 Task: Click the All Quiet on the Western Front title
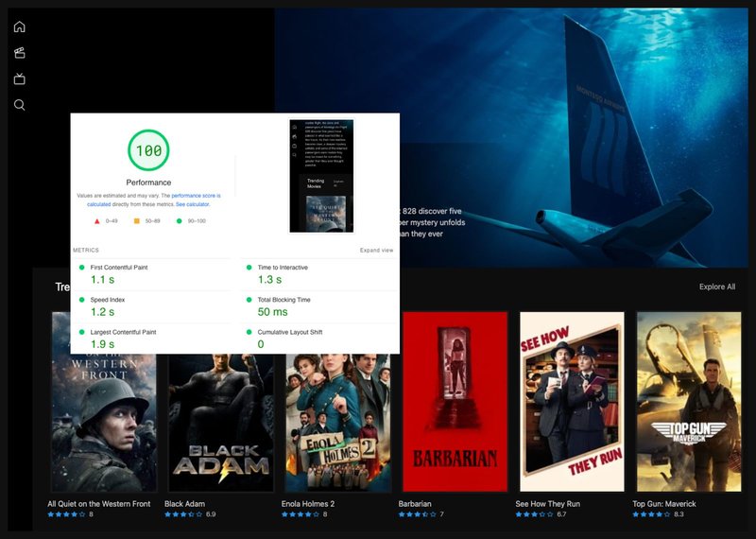pos(99,504)
